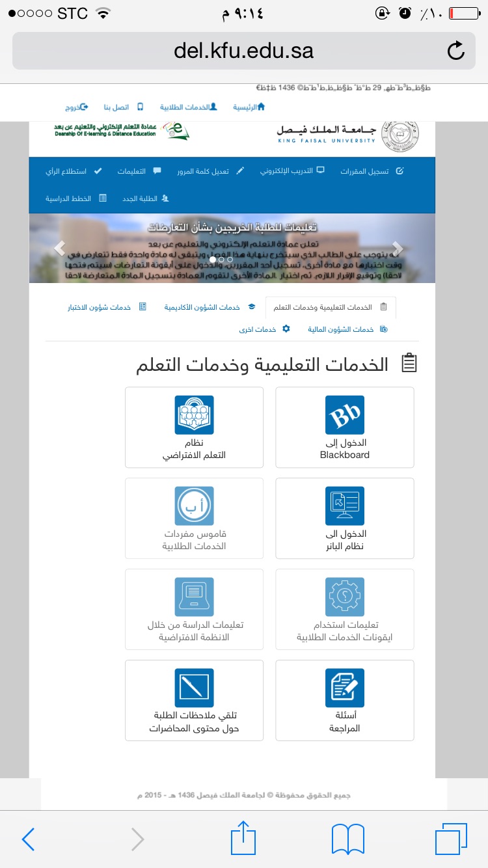The width and height of the screenshot is (488, 868).
Task: Open the review questions icon (أسئلة المراجعة)
Action: tap(345, 688)
